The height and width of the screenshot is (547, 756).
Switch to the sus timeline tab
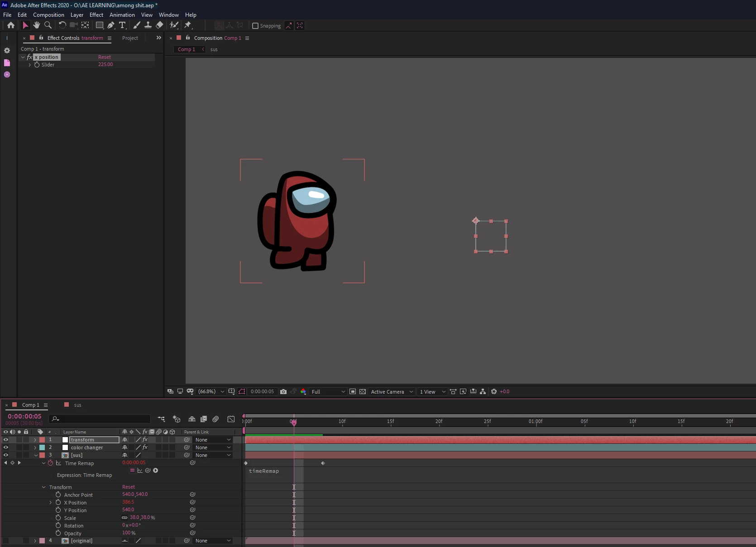(77, 405)
